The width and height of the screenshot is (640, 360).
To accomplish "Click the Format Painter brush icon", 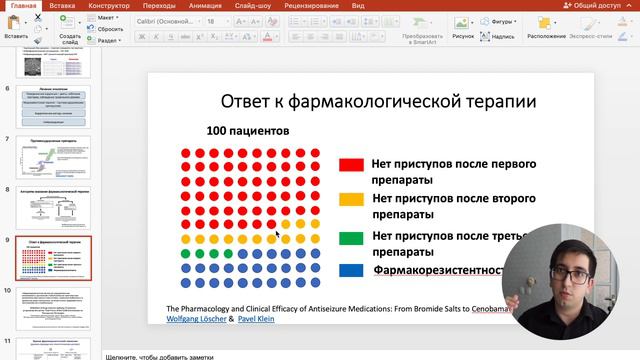I will [38, 40].
